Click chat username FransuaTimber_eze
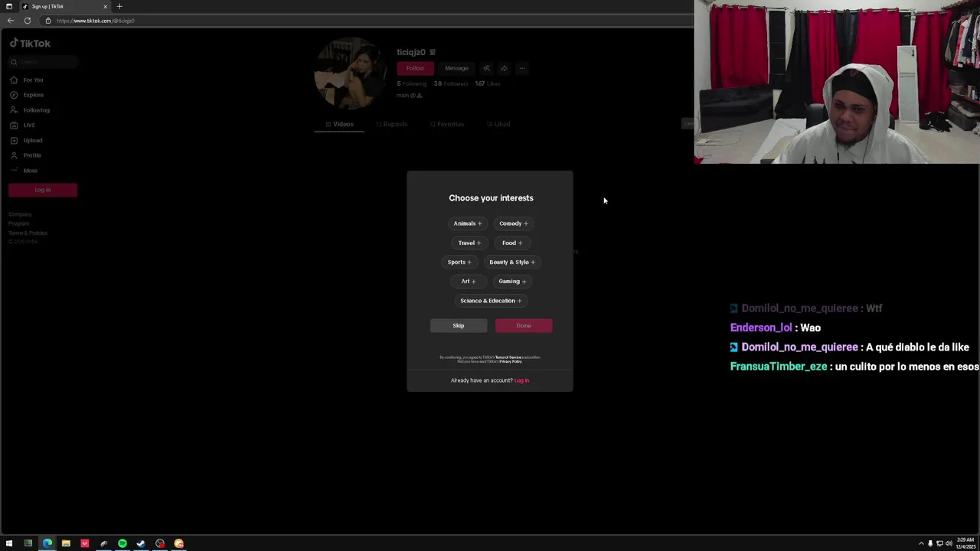The width and height of the screenshot is (980, 551). click(779, 367)
